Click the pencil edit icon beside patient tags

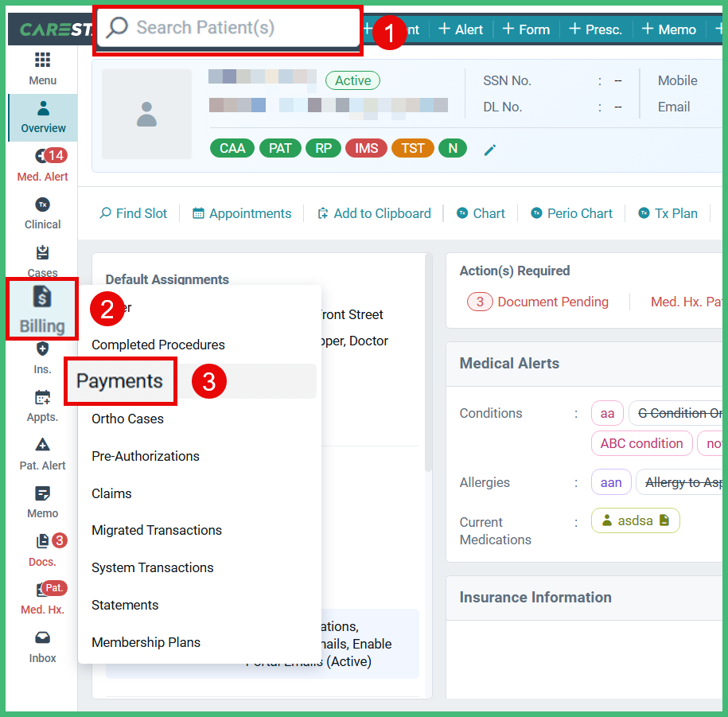click(x=489, y=148)
